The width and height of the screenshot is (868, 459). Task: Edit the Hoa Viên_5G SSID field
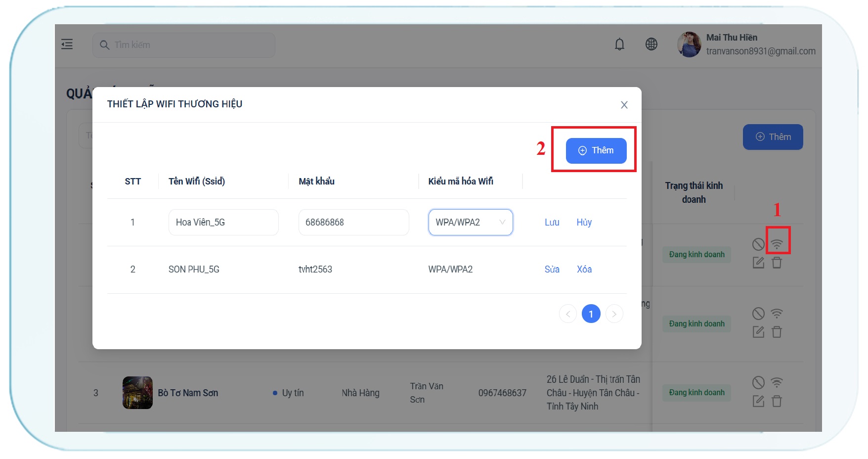pyautogui.click(x=223, y=223)
